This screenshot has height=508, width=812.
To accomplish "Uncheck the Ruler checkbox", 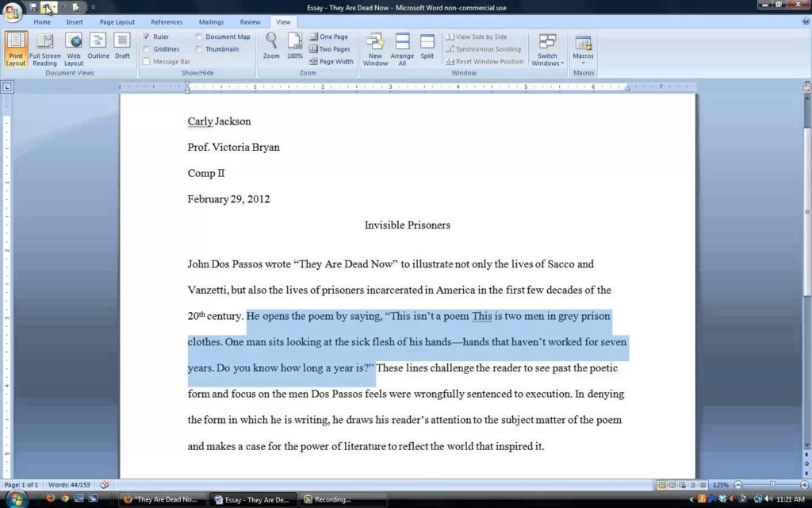I will [x=147, y=37].
